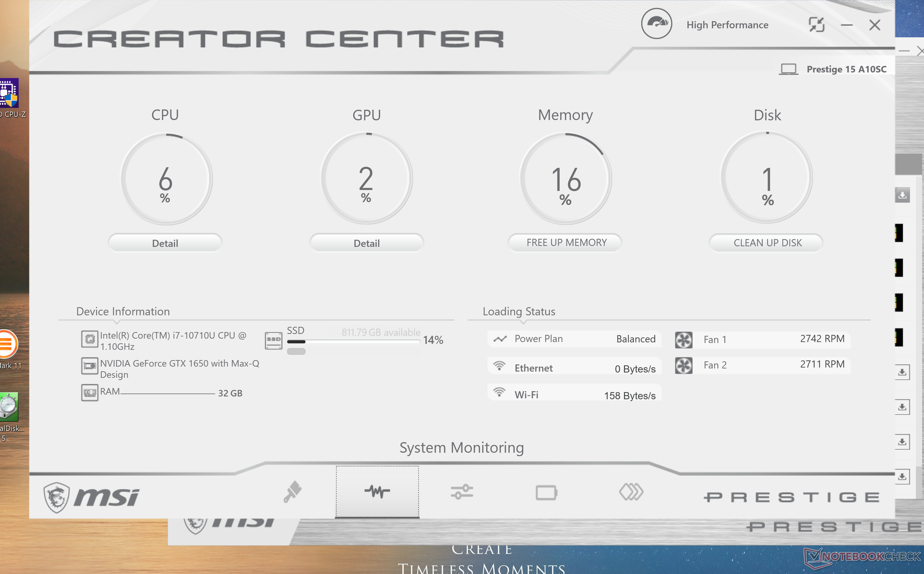Open CPU Detail
The height and width of the screenshot is (574, 924).
click(165, 243)
